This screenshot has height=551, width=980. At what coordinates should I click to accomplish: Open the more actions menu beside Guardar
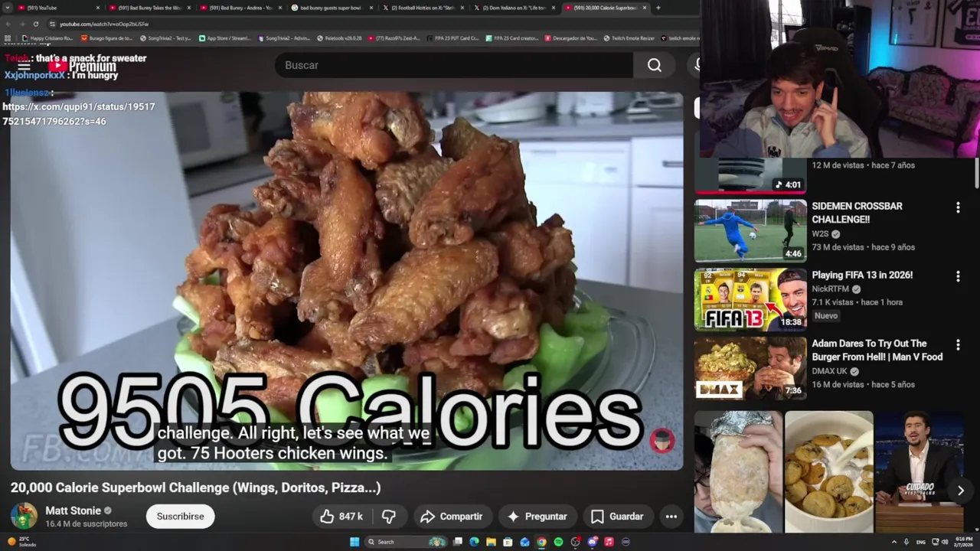(x=671, y=517)
